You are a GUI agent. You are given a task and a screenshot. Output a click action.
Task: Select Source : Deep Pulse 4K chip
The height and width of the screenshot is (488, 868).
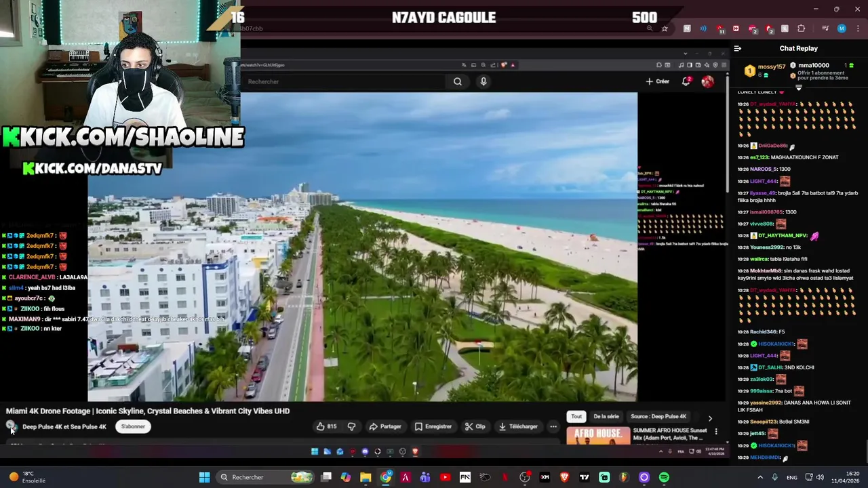pyautogui.click(x=658, y=416)
